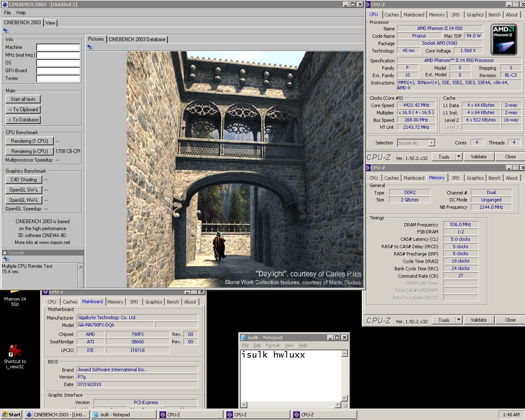This screenshot has height=420, width=525.
Task: Click '1708 CB-CPU' render score
Action: [68, 151]
